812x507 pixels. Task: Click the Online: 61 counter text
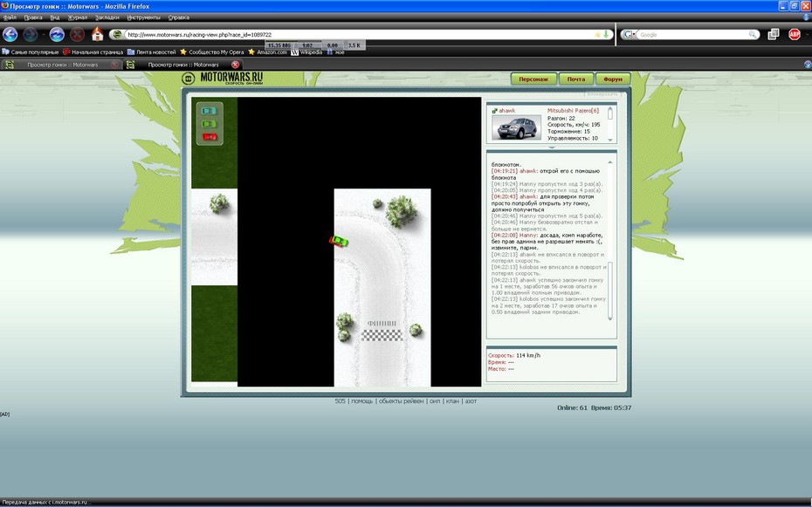[572, 408]
